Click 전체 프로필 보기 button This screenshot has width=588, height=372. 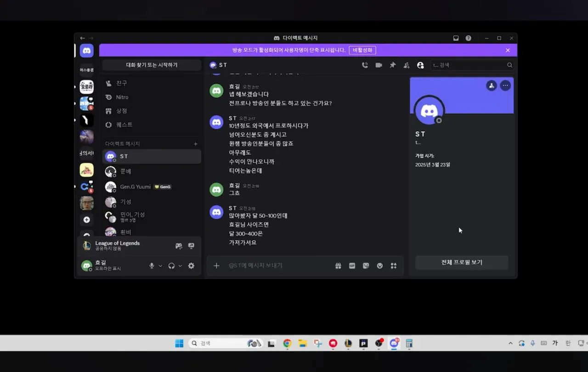click(462, 262)
